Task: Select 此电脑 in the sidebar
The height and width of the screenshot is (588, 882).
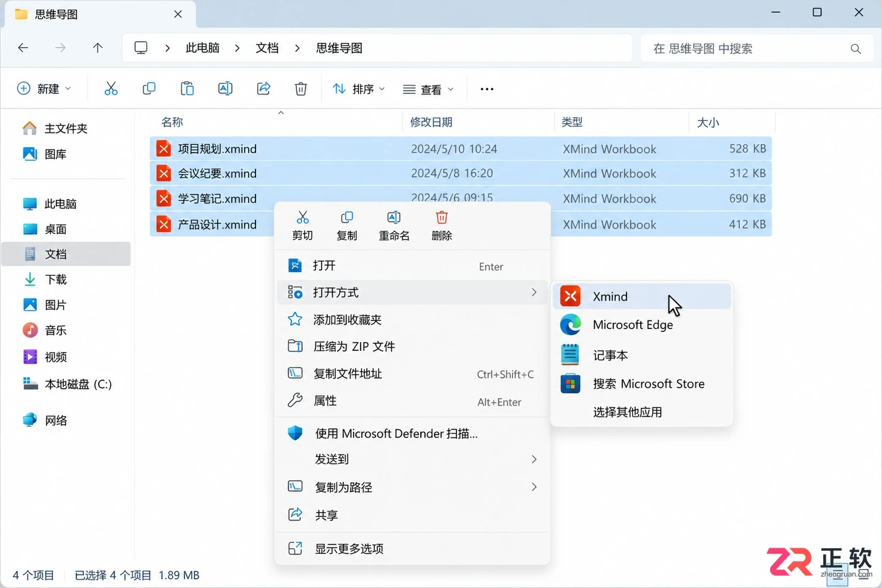Action: 67,203
